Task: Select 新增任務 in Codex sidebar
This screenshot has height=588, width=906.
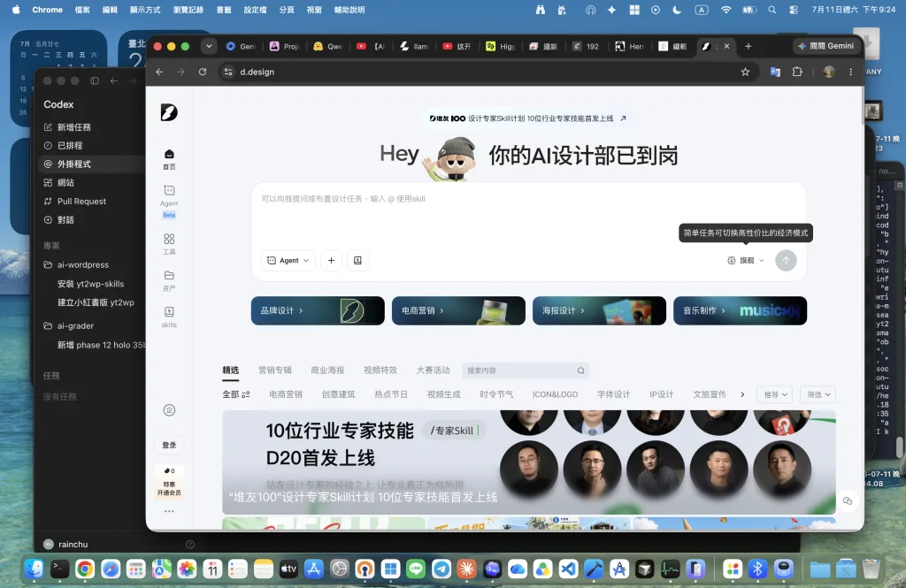Action: 74,127
